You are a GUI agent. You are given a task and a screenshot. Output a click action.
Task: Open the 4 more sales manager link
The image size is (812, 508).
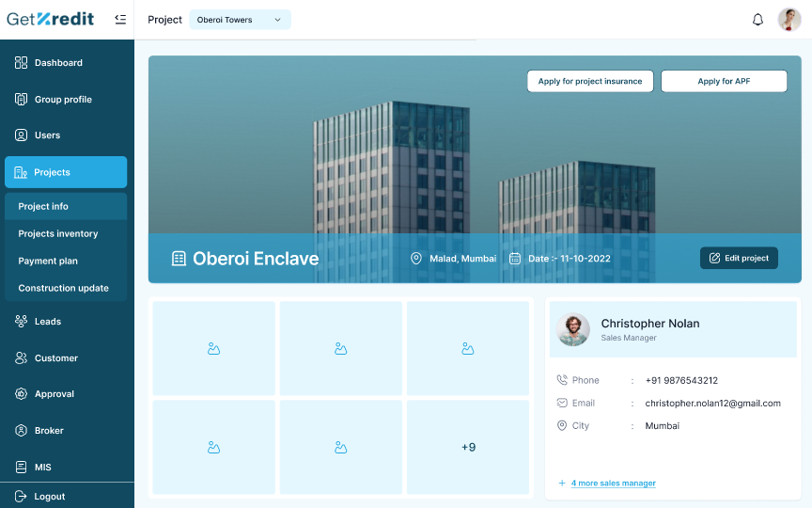tap(613, 484)
